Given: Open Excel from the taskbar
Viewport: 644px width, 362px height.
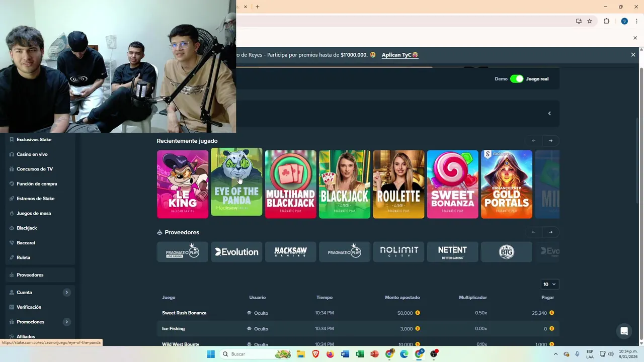Looking at the screenshot, I should [x=360, y=354].
